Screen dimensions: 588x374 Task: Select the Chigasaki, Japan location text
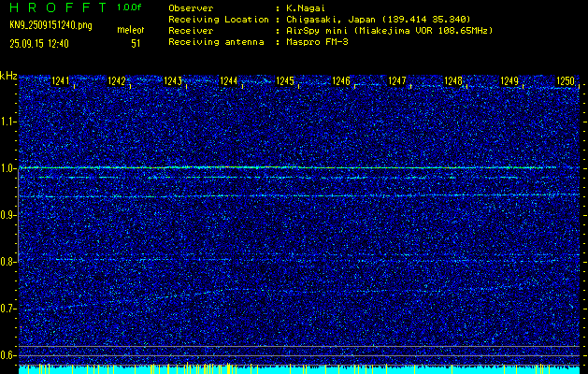click(378, 20)
